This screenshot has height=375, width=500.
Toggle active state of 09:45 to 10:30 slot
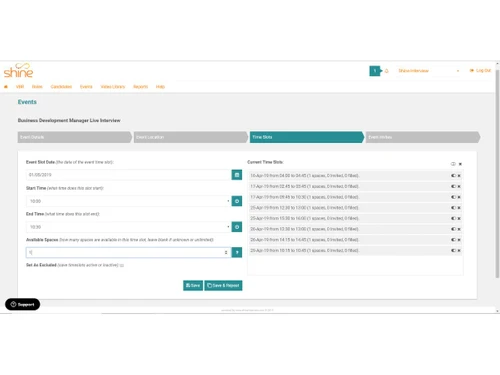(453, 197)
